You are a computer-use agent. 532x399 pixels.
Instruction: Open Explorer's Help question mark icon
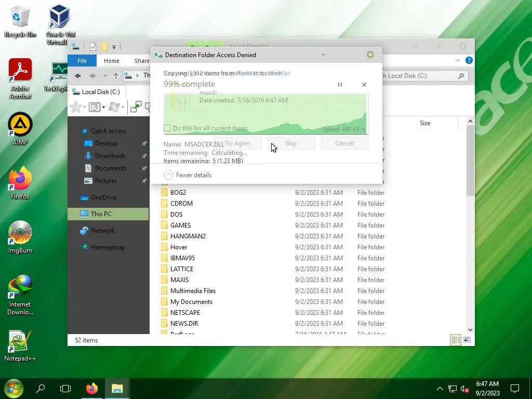click(x=469, y=60)
